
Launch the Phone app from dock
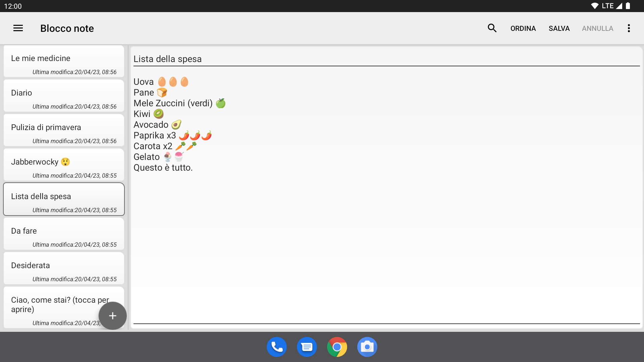point(277,347)
